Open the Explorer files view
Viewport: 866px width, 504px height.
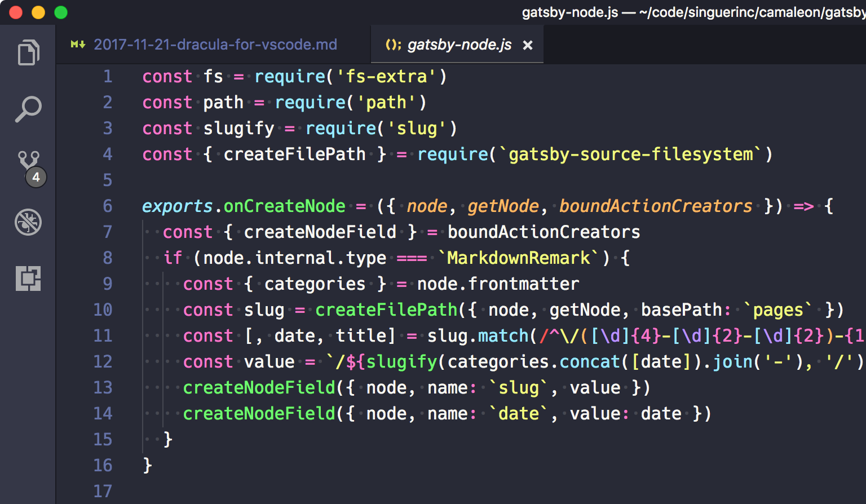click(x=28, y=52)
